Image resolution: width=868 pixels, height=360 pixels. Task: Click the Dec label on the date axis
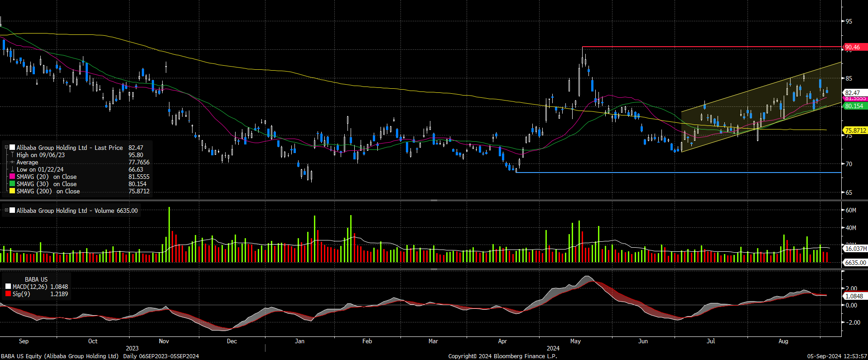pos(232,341)
